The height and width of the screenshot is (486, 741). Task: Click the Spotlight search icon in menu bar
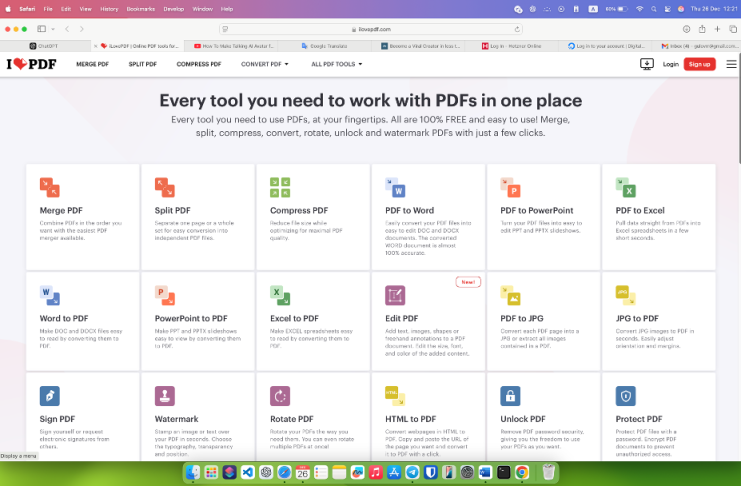tap(654, 9)
